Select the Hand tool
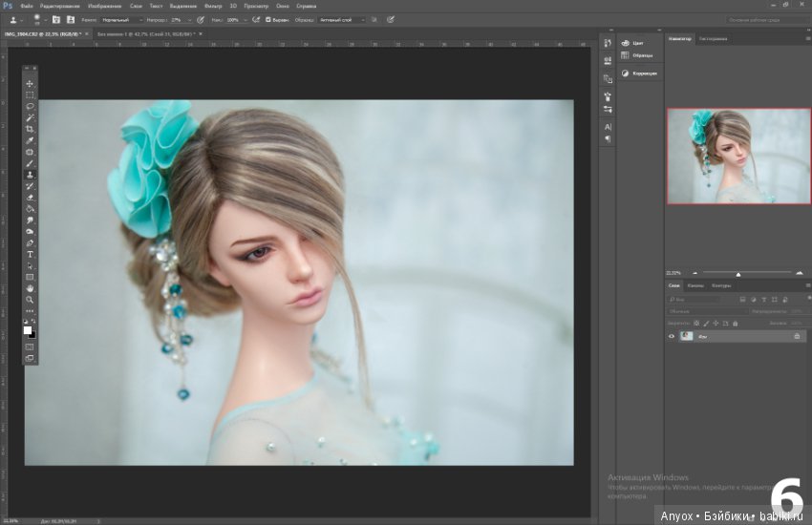Viewport: 812px width, 525px height. click(x=30, y=288)
